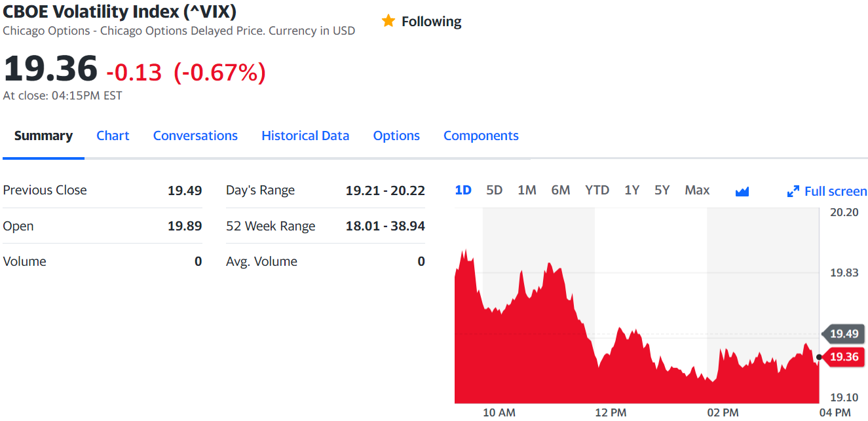Click the 52 Week Range label
868x421 pixels.
point(271,226)
